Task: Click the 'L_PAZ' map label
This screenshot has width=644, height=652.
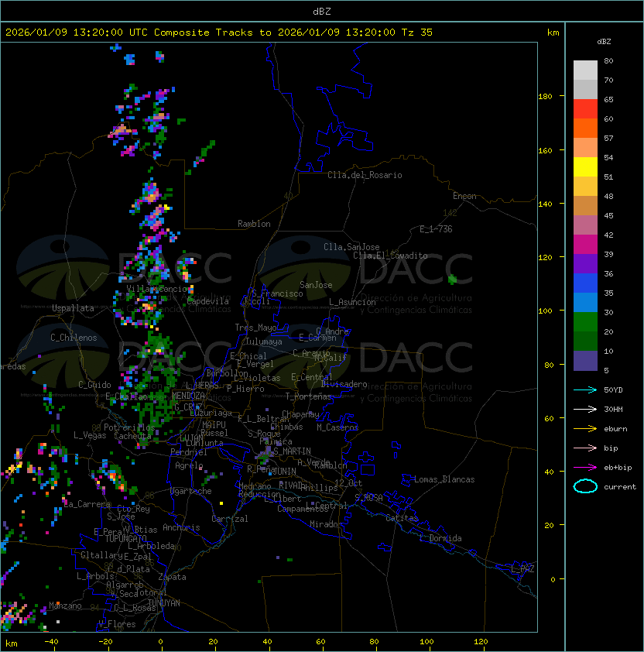Action: [522, 569]
